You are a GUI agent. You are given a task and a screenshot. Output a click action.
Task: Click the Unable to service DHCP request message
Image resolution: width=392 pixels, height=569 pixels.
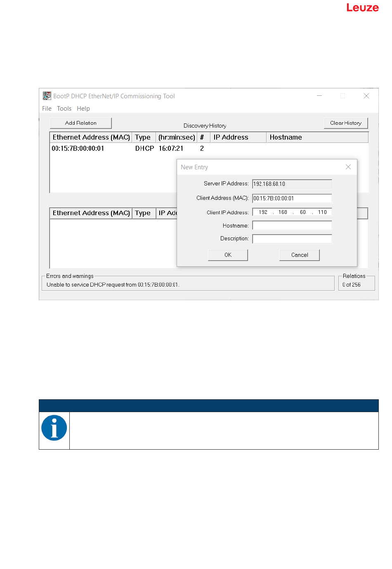pyautogui.click(x=113, y=285)
